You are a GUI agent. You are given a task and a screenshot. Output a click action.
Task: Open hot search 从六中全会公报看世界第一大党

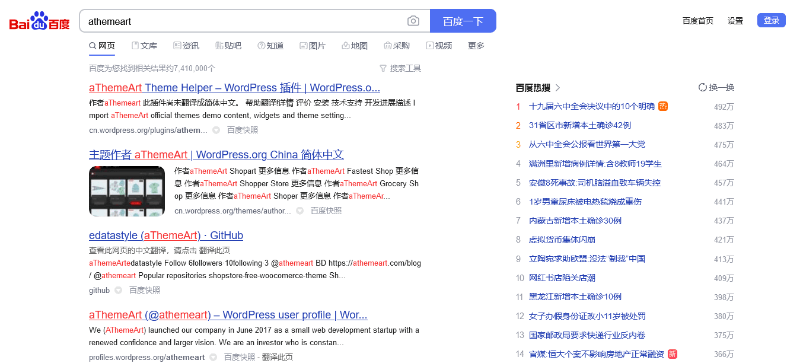[587, 144]
